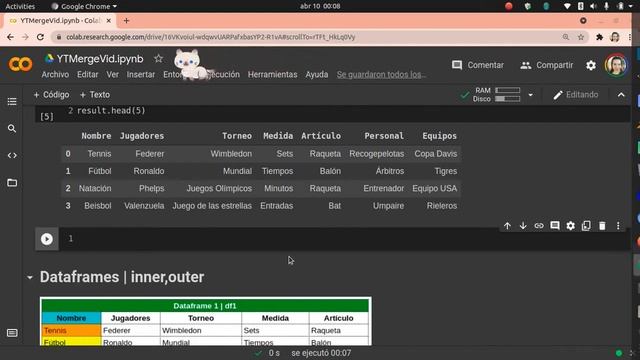Click the browser address bar URL
640x360 pixels.
point(211,37)
